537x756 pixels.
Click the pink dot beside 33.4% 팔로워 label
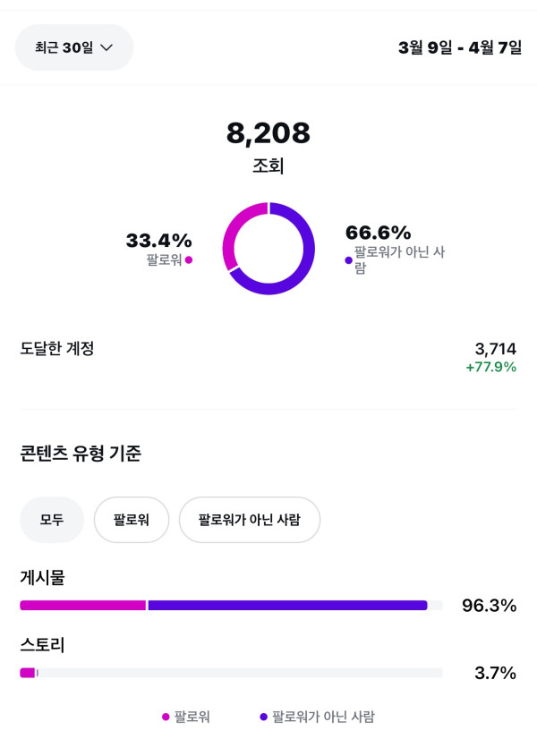click(x=189, y=260)
